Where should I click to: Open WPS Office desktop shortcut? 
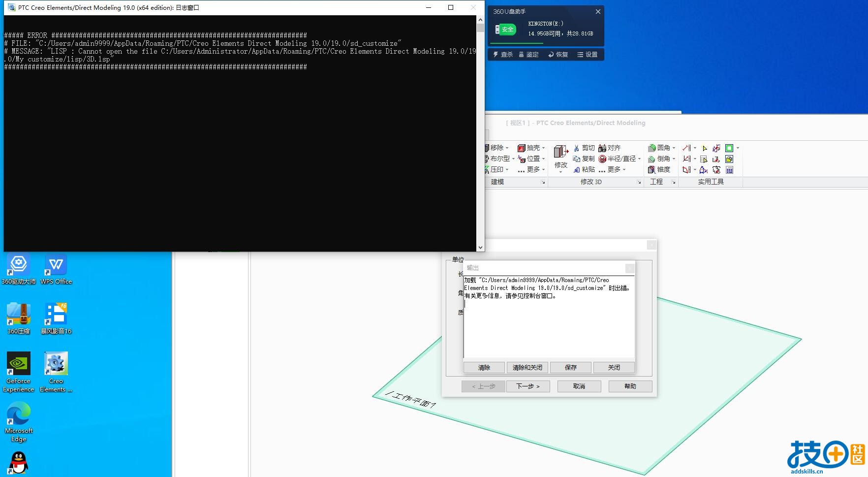coord(56,269)
